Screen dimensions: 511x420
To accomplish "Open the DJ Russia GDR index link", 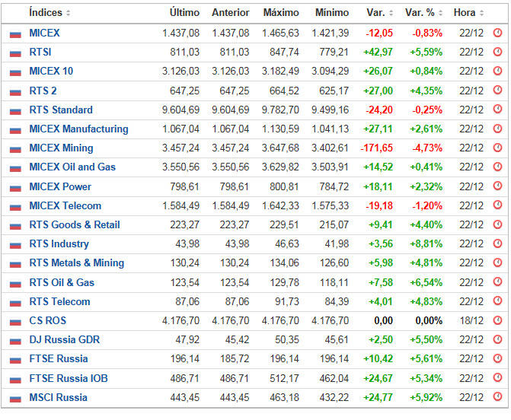I will pos(64,340).
